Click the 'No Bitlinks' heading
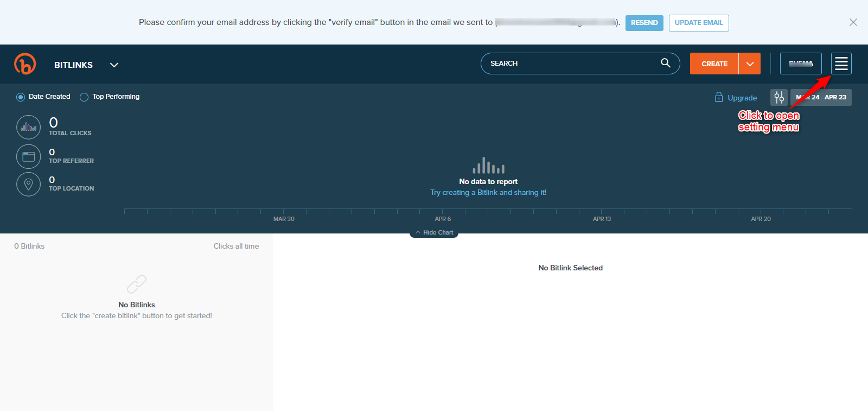The image size is (868, 411). pos(137,305)
